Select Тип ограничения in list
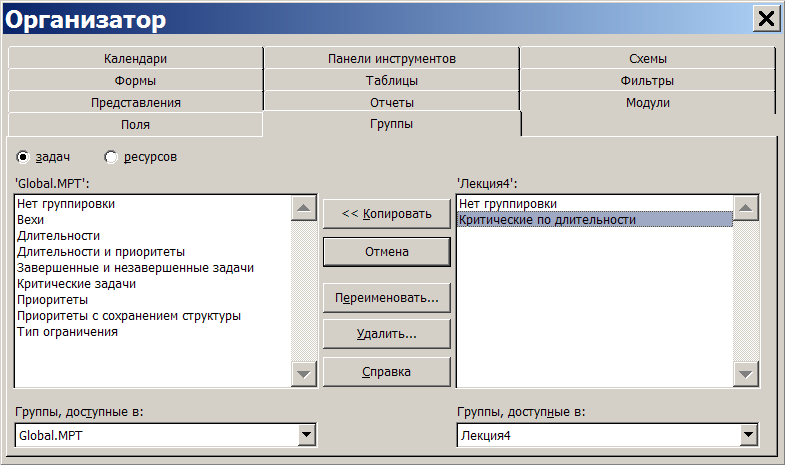The image size is (785, 465). click(153, 332)
